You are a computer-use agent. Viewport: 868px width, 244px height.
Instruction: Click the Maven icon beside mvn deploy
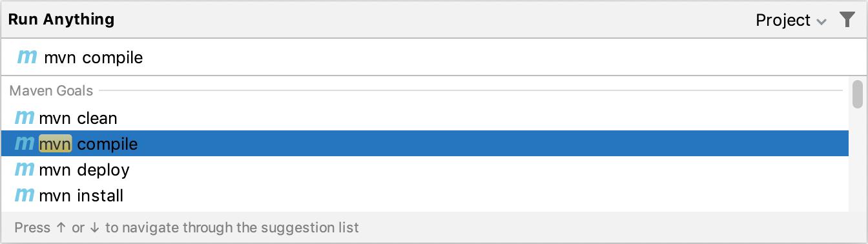[25, 170]
